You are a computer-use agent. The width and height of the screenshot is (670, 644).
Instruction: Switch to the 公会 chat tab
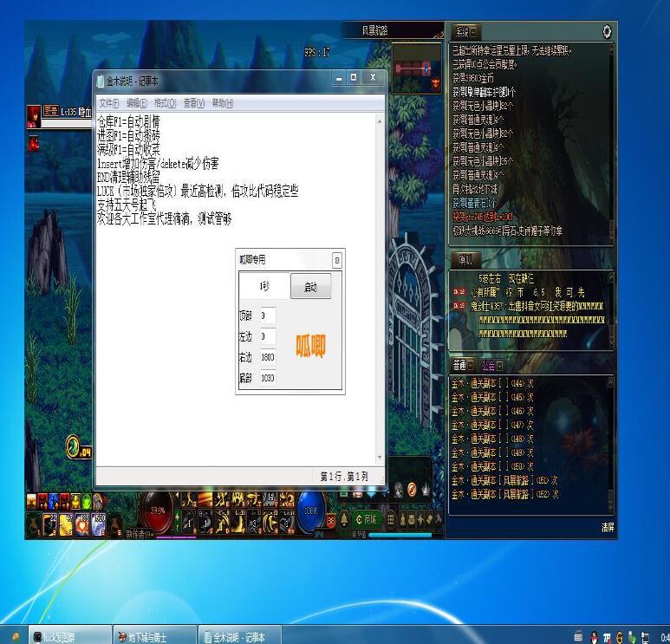[491, 366]
